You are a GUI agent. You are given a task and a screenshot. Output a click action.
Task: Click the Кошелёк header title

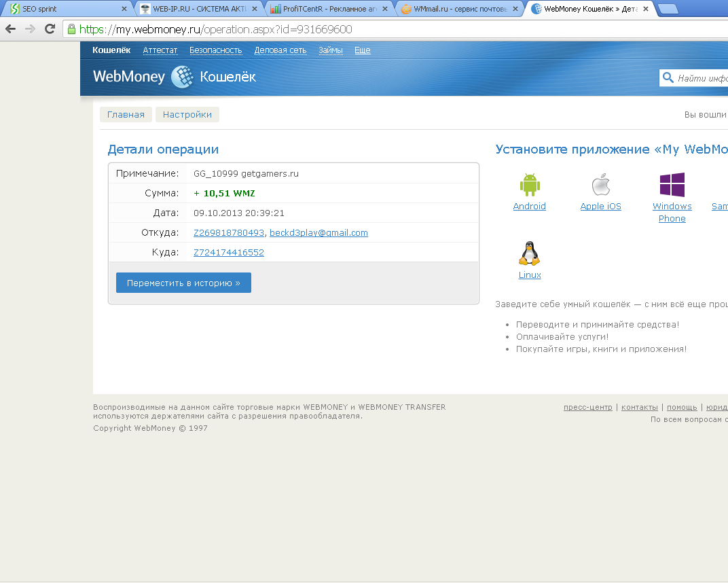click(x=228, y=77)
